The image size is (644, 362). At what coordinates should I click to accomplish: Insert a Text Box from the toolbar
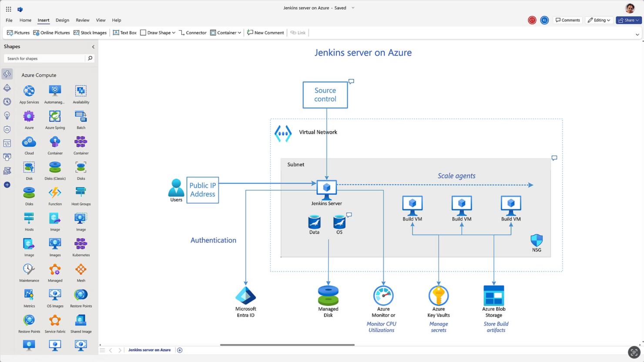tap(124, 32)
